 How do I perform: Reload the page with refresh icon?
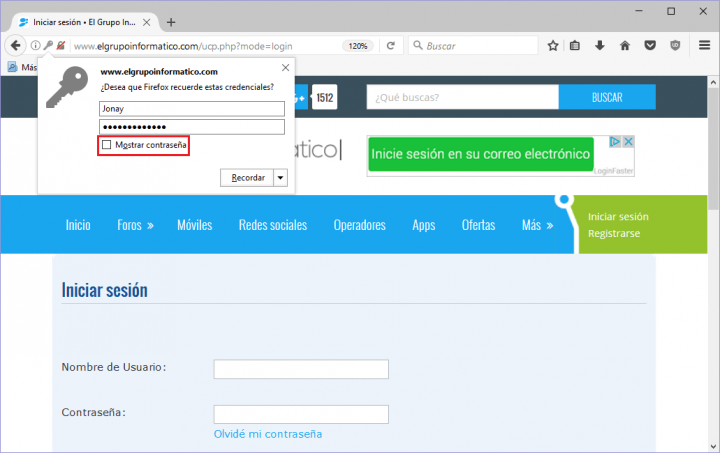391,46
